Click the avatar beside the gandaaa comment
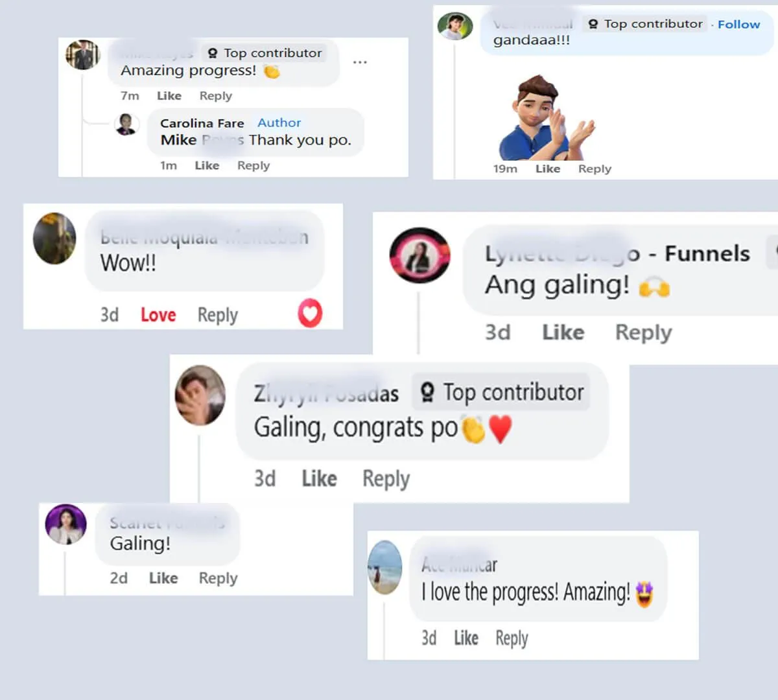This screenshot has height=700, width=778. (455, 27)
